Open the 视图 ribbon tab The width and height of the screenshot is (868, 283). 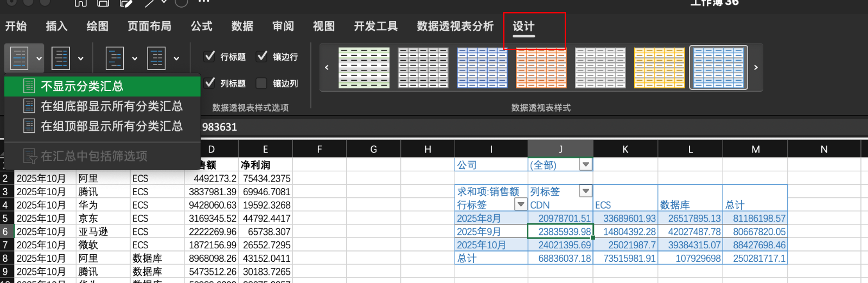(x=324, y=26)
